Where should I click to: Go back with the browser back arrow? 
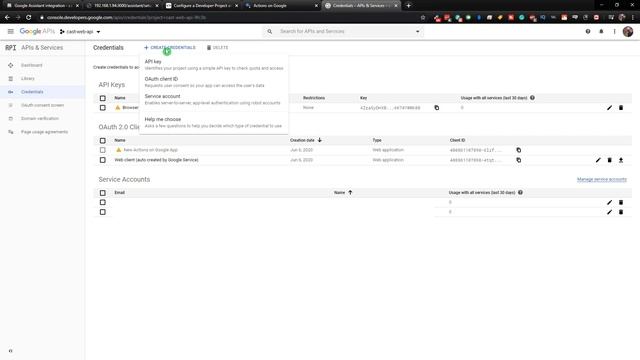pos(7,18)
